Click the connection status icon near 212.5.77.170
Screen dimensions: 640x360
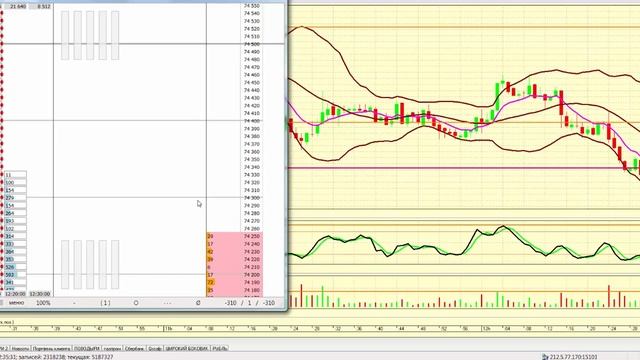pyautogui.click(x=545, y=357)
